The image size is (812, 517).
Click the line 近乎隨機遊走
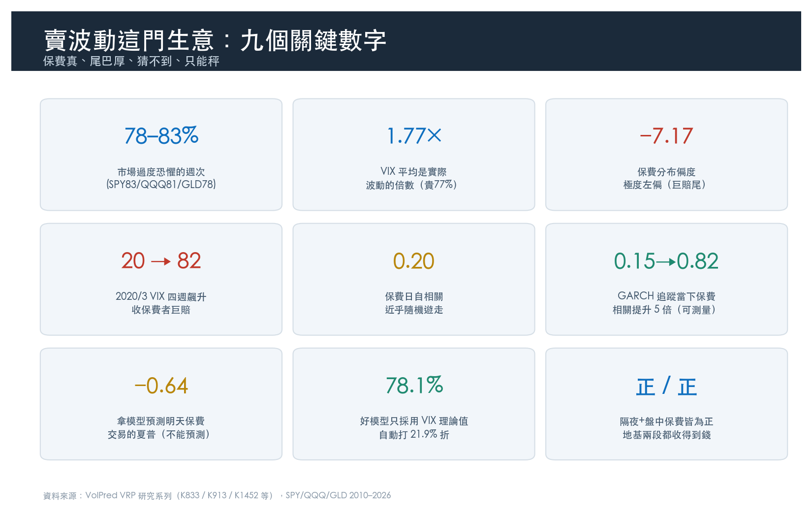click(414, 310)
